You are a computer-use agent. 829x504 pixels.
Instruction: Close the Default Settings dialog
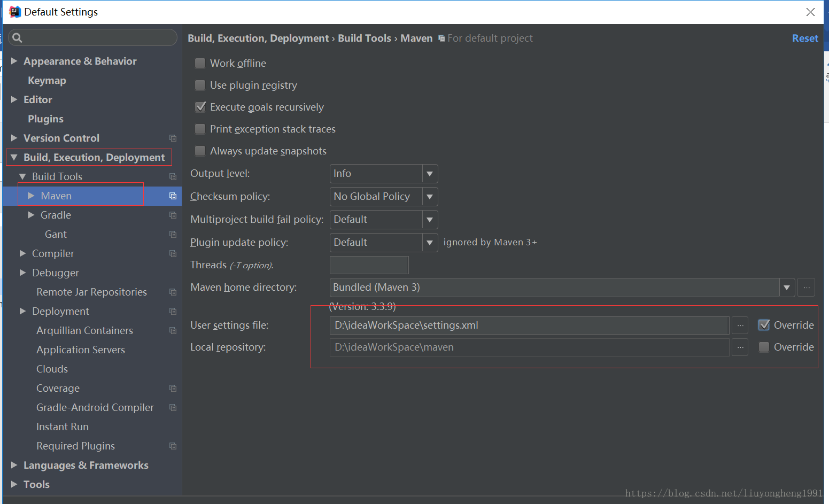click(x=811, y=12)
